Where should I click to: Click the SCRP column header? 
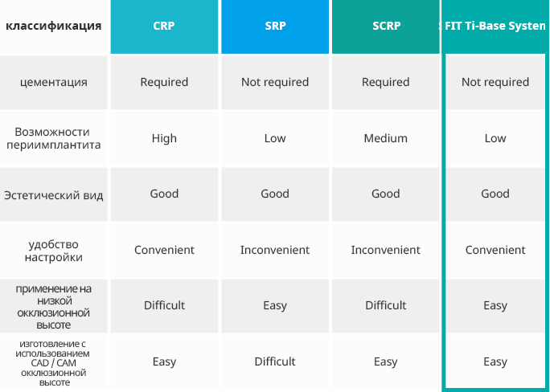click(385, 26)
